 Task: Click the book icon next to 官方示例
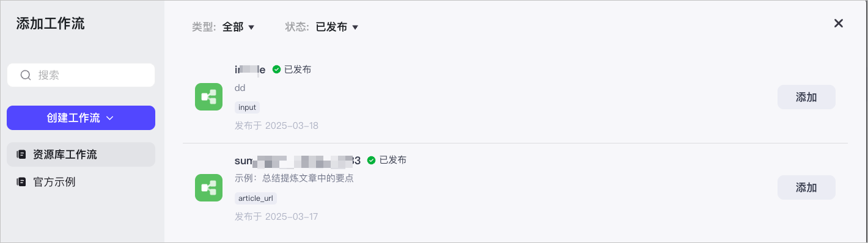tap(21, 182)
